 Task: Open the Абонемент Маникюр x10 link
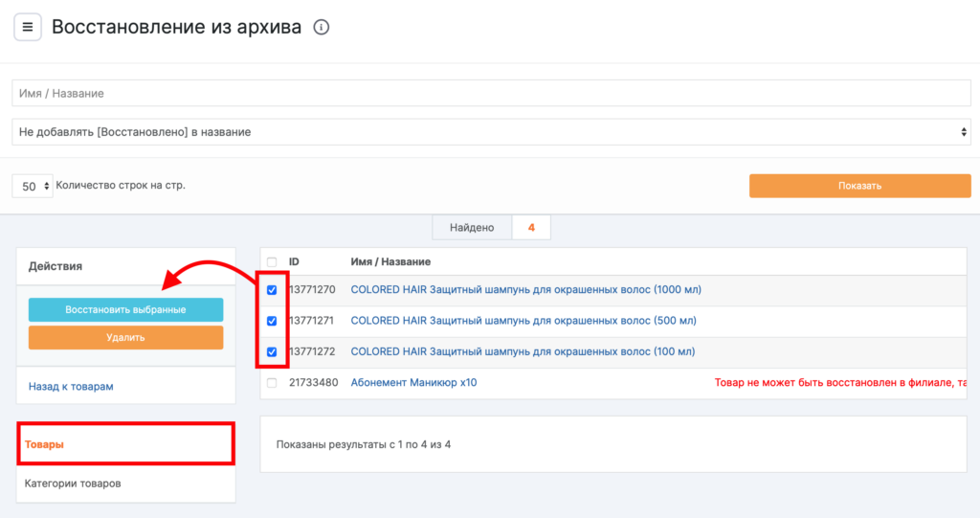[x=413, y=383]
